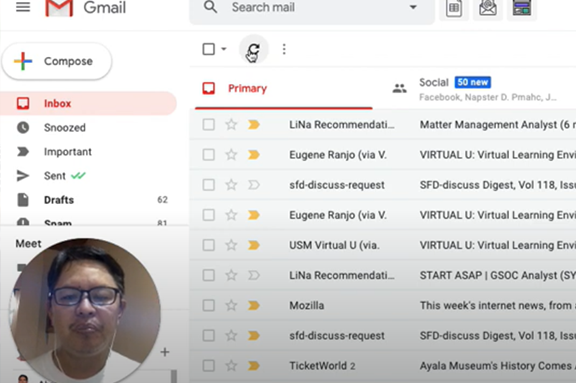The width and height of the screenshot is (576, 383).
Task: Show search options dropdown arrow
Action: point(413,7)
